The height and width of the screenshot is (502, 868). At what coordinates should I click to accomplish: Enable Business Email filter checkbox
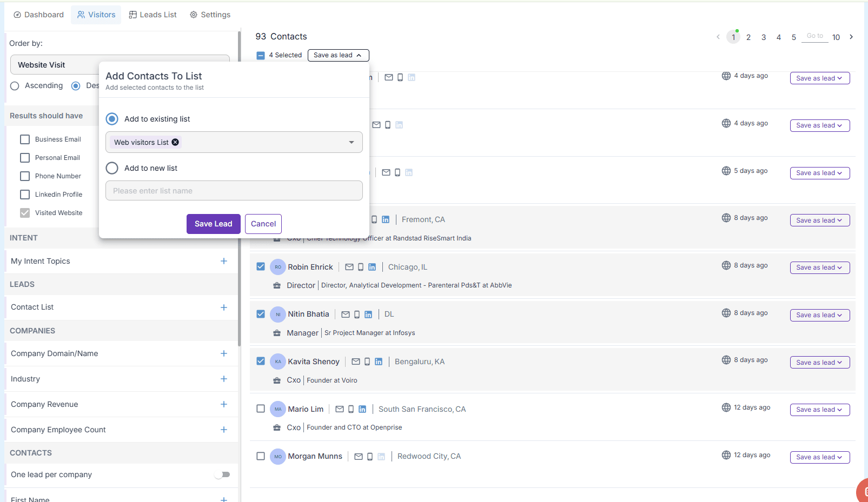25,139
